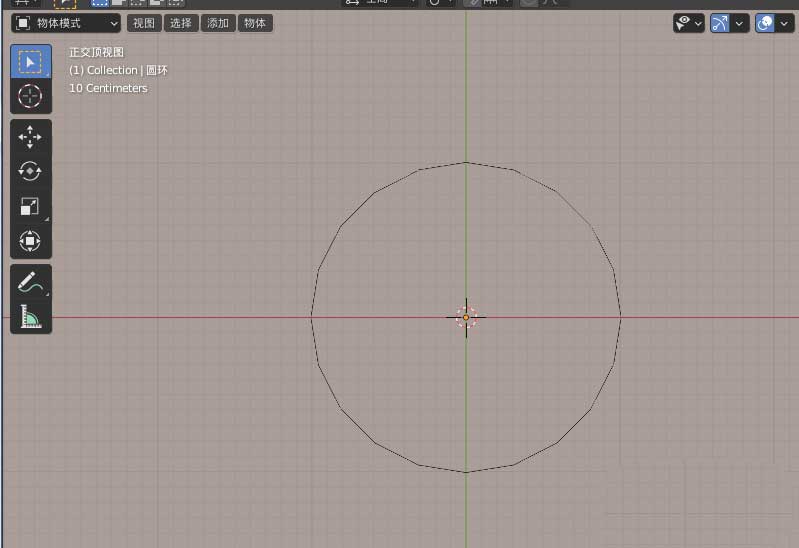Activate the 3D Cursor tool
This screenshot has height=548, width=799.
tap(30, 96)
